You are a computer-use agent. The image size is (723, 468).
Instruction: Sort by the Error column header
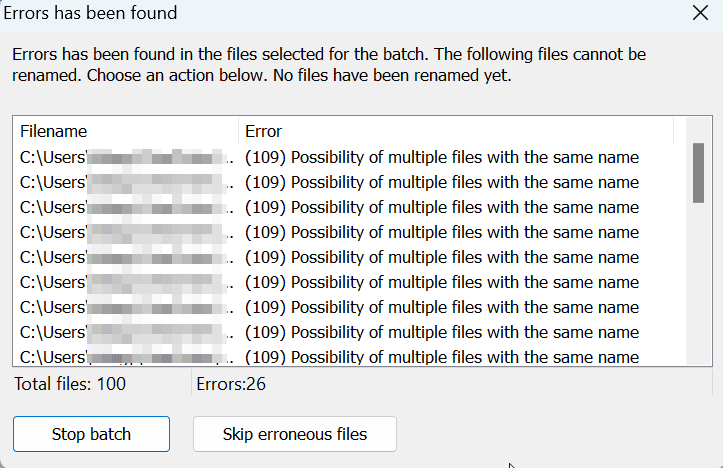(456, 131)
